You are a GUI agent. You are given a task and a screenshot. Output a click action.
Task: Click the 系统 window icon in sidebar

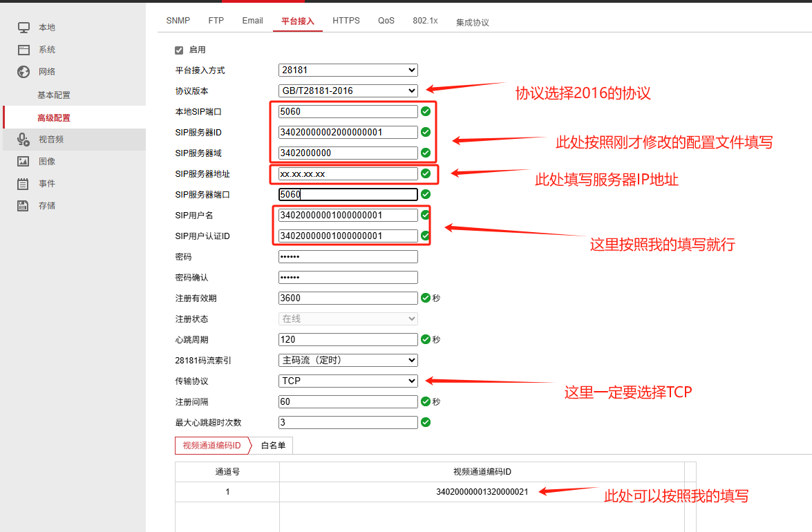[23, 50]
